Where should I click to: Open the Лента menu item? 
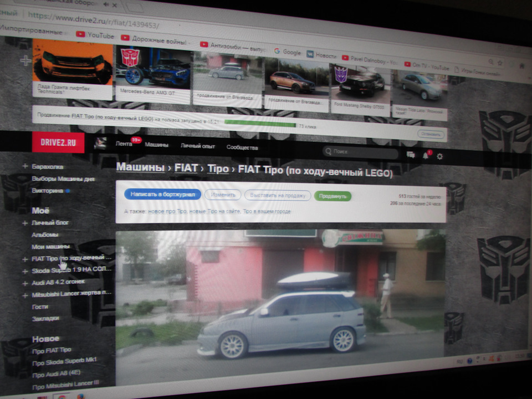(x=124, y=144)
